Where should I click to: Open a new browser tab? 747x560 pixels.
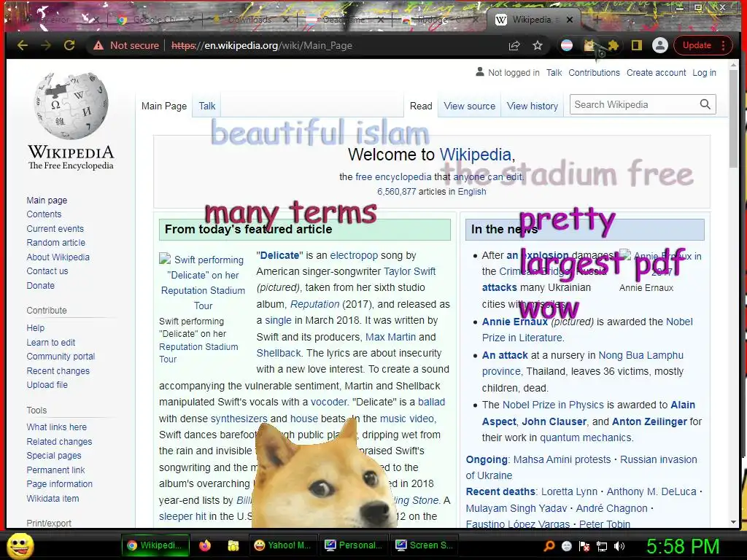pos(597,20)
